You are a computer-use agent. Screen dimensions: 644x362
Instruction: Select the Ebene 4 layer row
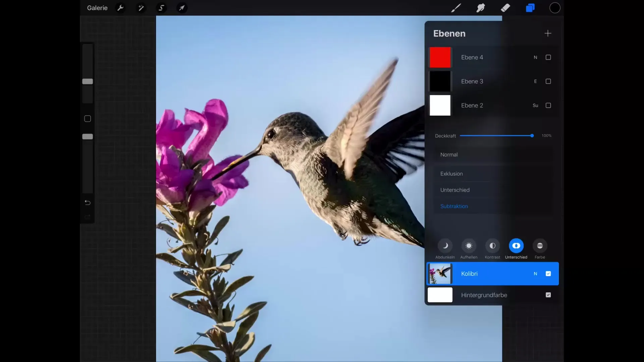(x=492, y=57)
